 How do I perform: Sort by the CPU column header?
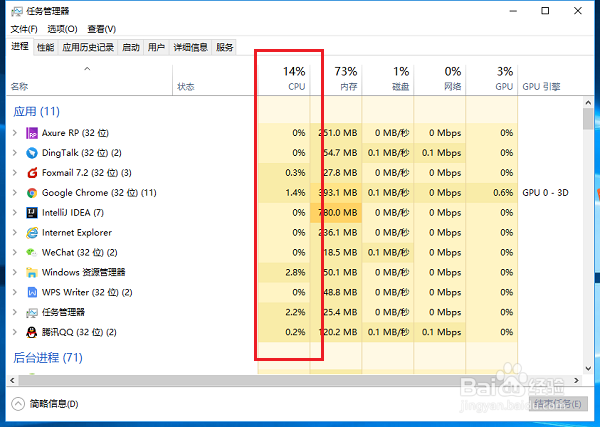[284, 80]
